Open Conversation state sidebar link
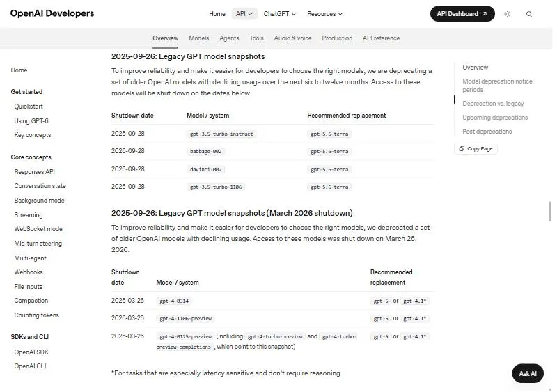 click(40, 186)
